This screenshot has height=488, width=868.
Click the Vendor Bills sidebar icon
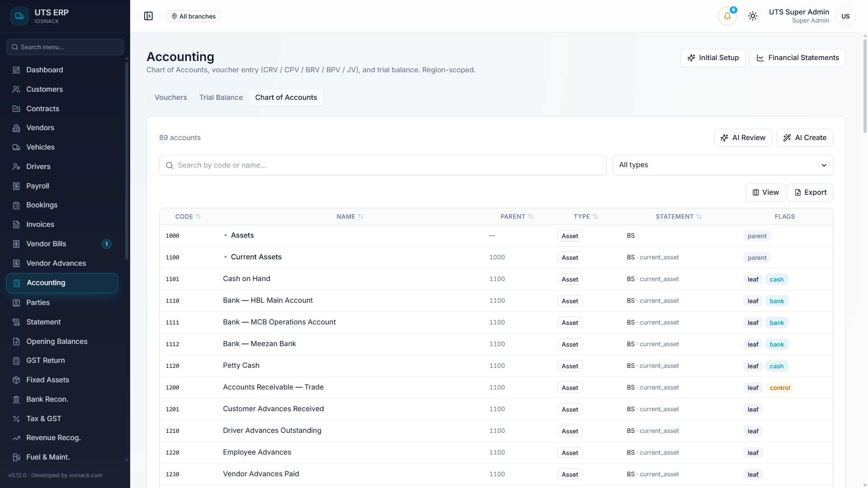pyautogui.click(x=16, y=244)
